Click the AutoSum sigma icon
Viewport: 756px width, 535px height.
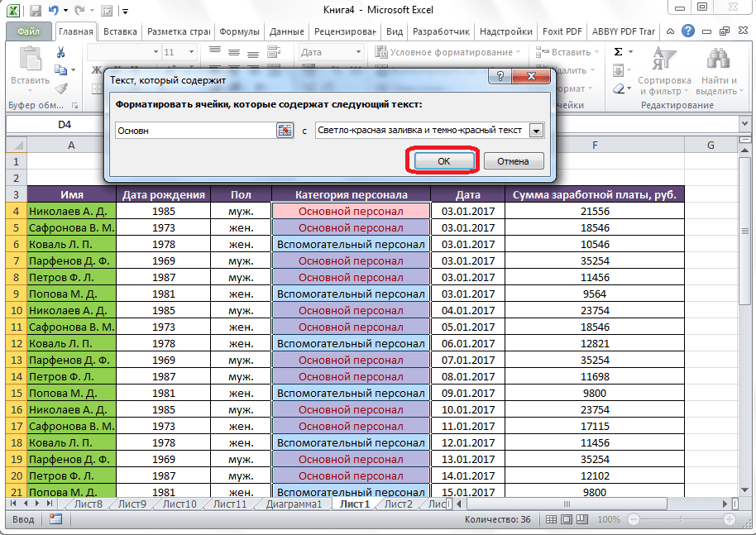618,51
